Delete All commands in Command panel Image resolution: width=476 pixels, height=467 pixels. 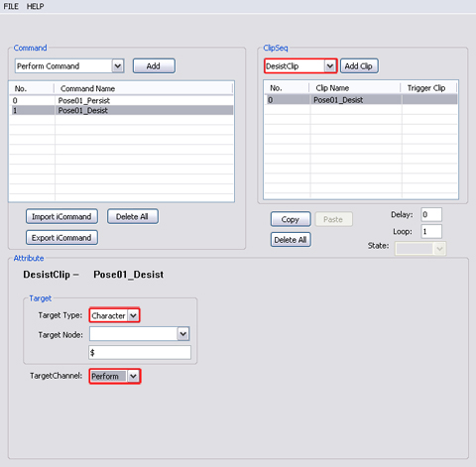pyautogui.click(x=132, y=217)
